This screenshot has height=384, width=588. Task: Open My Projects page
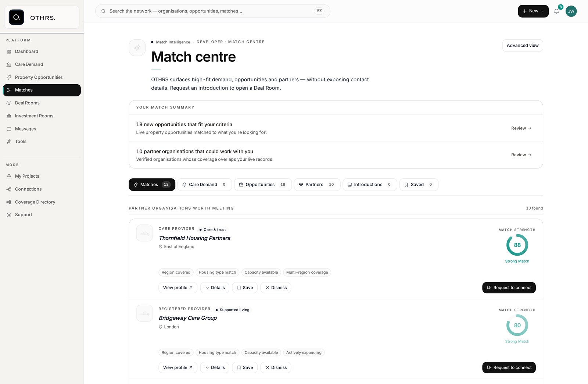click(x=42, y=176)
